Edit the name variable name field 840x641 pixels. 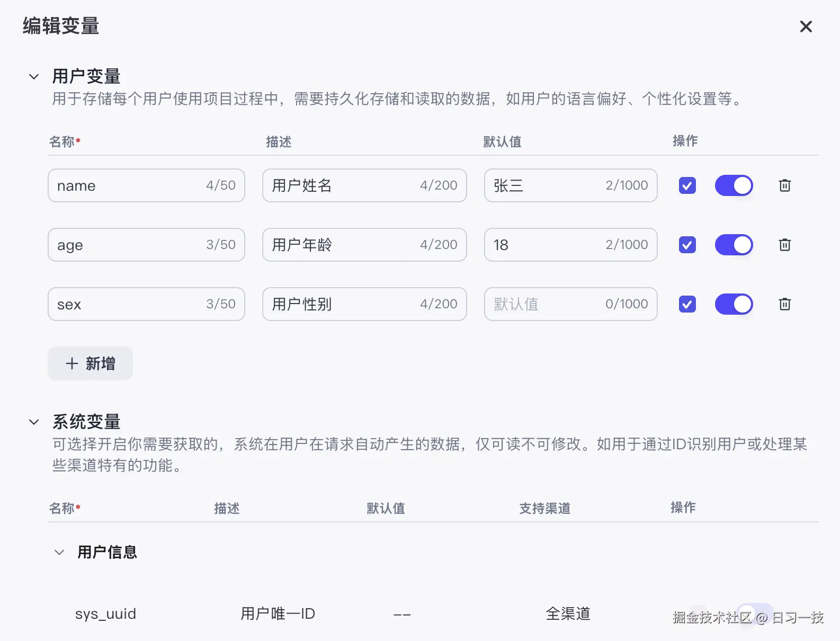coord(146,185)
